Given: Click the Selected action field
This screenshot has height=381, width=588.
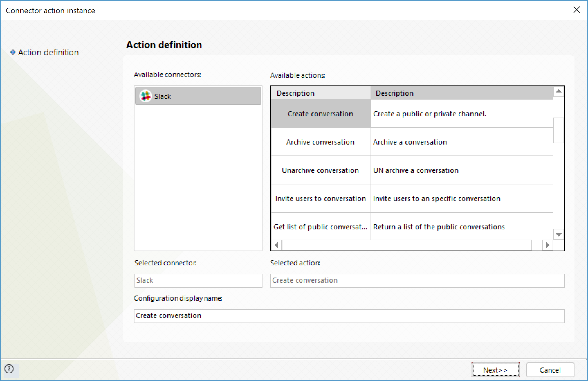Looking at the screenshot, I should pos(417,280).
